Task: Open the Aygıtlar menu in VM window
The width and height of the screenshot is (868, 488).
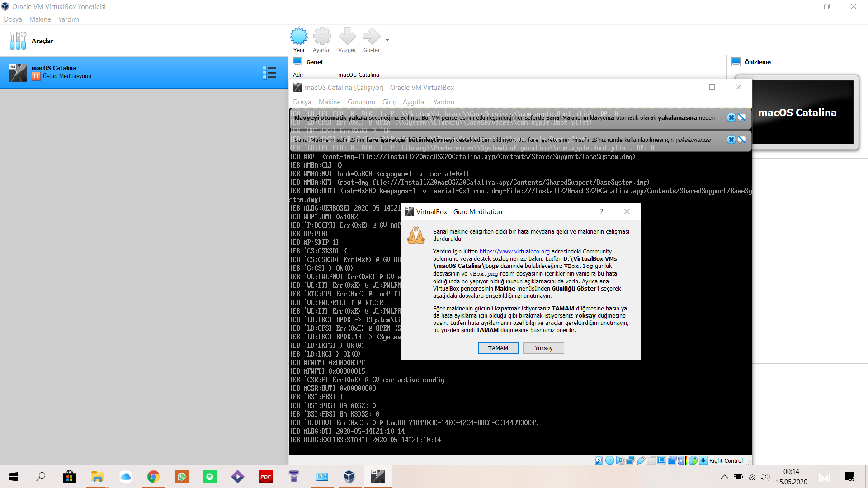Action: click(414, 102)
